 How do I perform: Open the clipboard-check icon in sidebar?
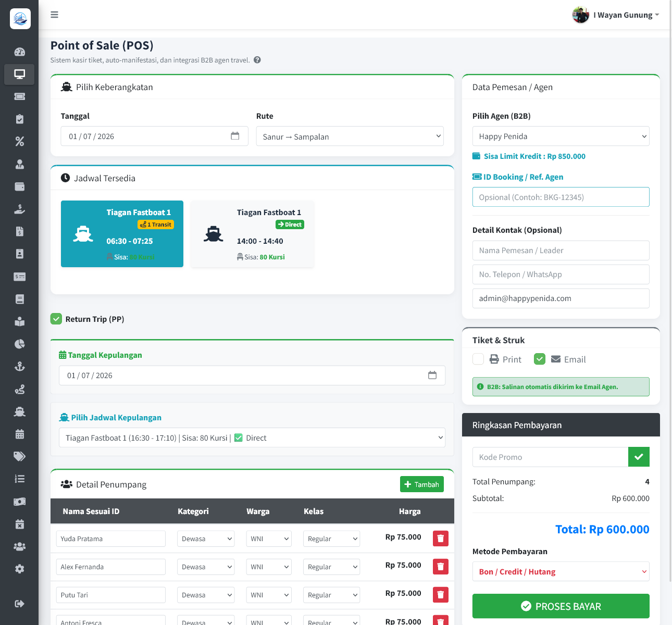pos(19,119)
